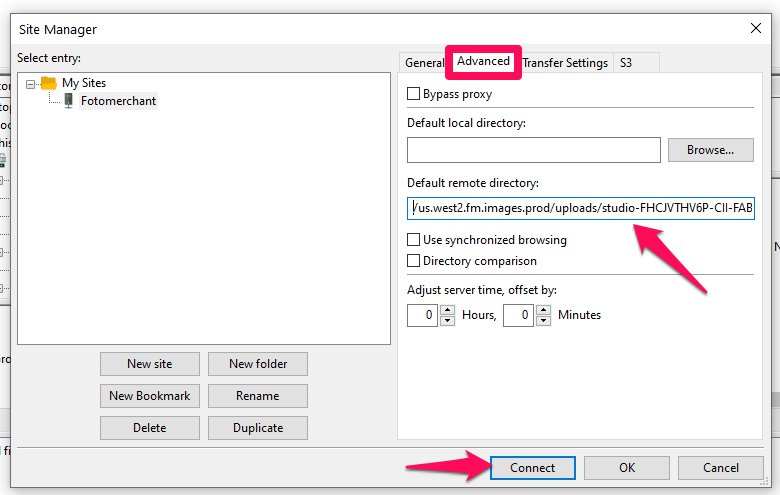Image resolution: width=780 pixels, height=495 pixels.
Task: Click the Fotomerchant server icon
Action: coord(69,100)
